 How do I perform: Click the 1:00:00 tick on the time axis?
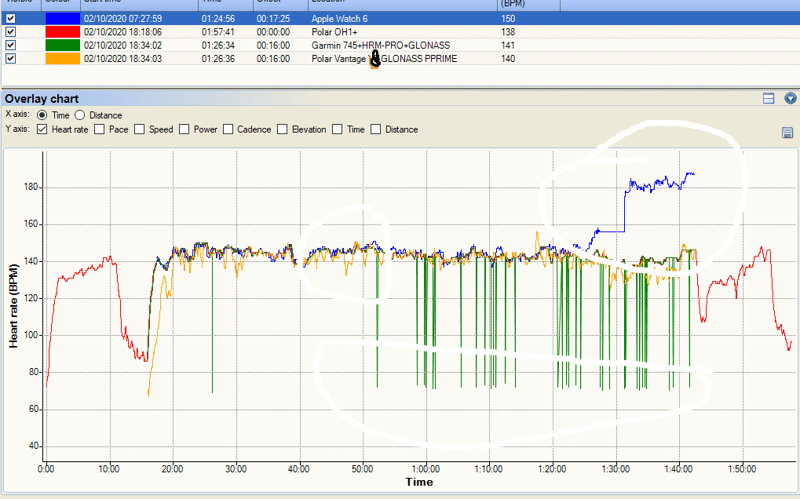click(x=426, y=469)
